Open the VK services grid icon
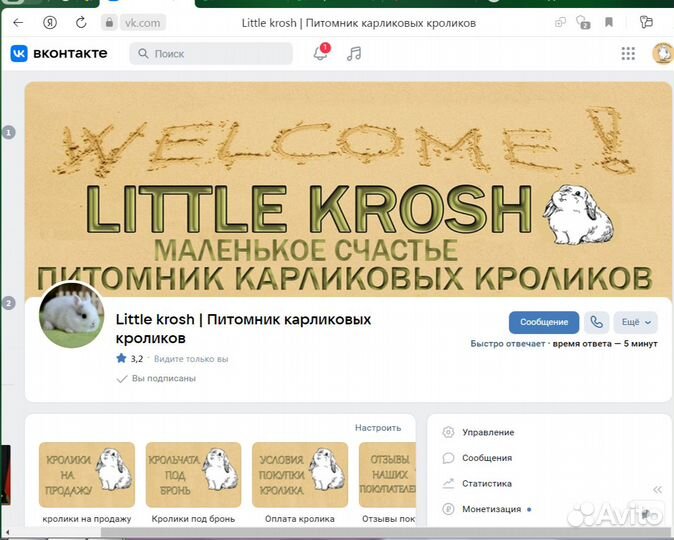Screen dimensions: 674x540 point(628,54)
